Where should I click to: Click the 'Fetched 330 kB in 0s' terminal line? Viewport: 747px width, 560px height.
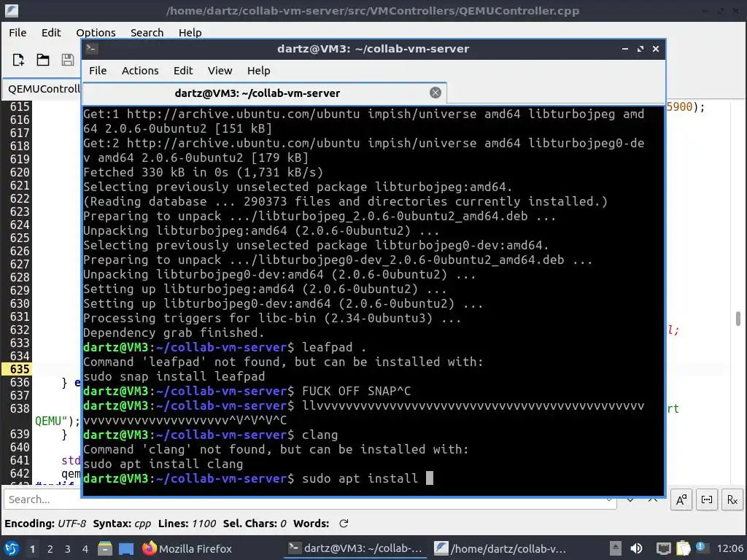pyautogui.click(x=203, y=172)
